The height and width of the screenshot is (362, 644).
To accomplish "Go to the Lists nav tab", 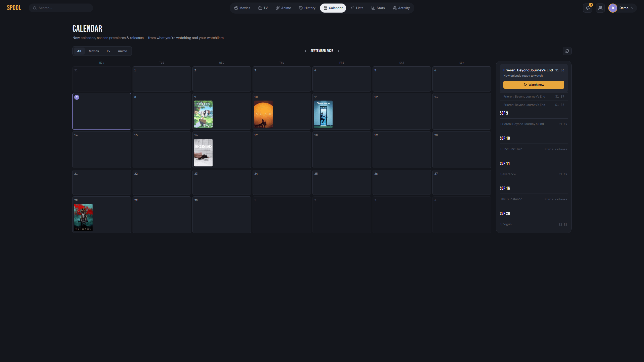I will point(357,8).
